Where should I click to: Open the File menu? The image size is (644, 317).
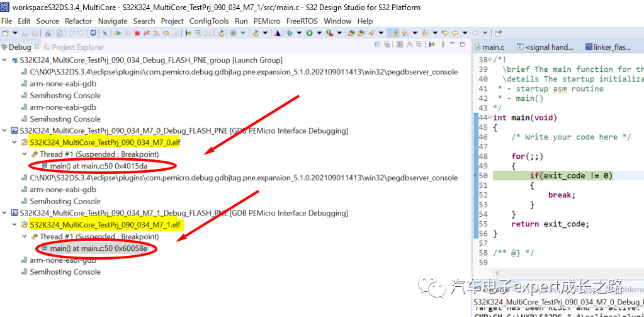pos(6,21)
